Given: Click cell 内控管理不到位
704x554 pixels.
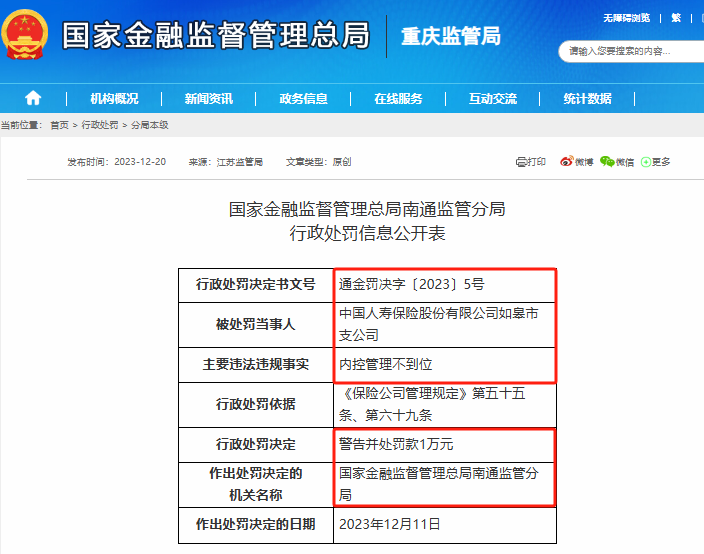Looking at the screenshot, I should [444, 365].
